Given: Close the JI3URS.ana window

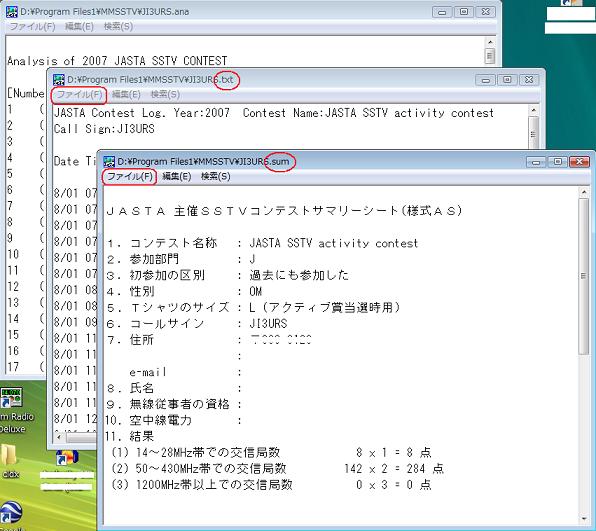Looking at the screenshot, I should [x=485, y=12].
